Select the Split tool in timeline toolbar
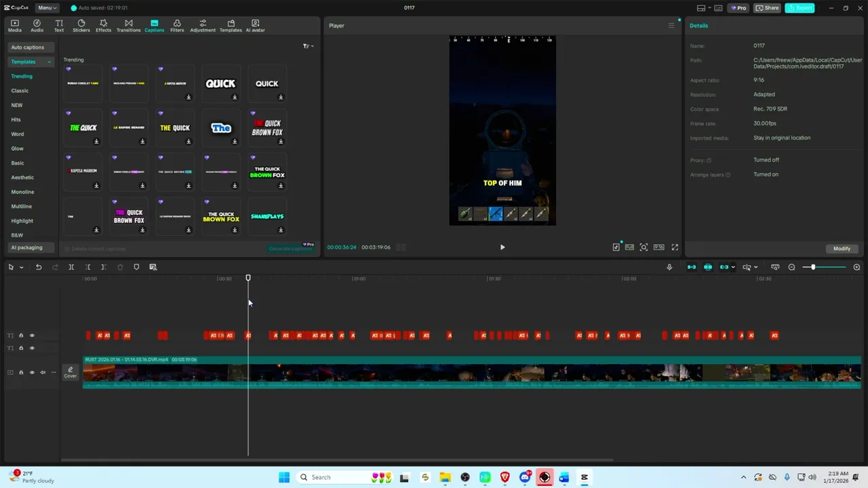The height and width of the screenshot is (488, 868). click(71, 267)
